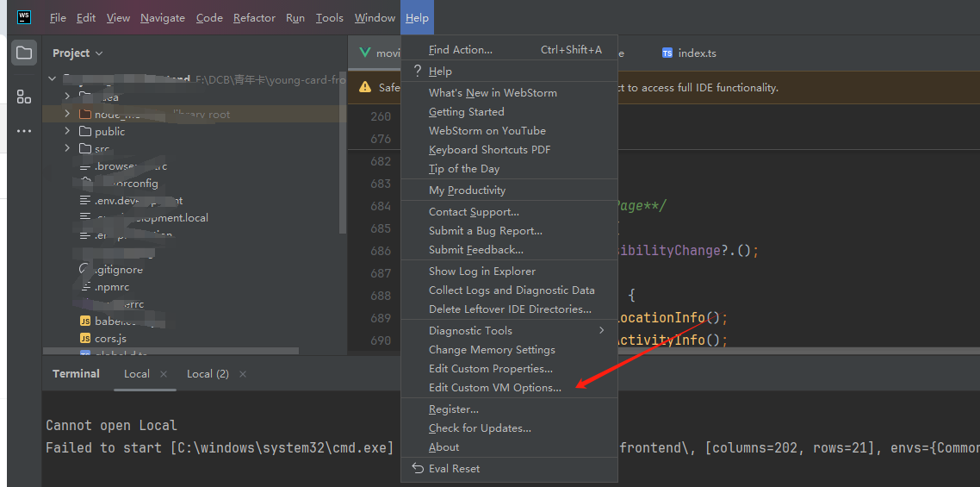
Task: Switch to the Local terminal tab
Action: [136, 374]
